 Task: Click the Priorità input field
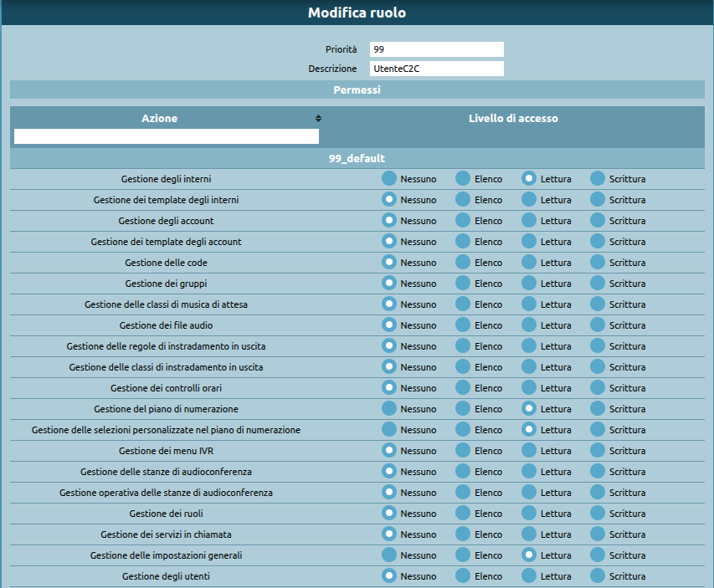(x=436, y=49)
